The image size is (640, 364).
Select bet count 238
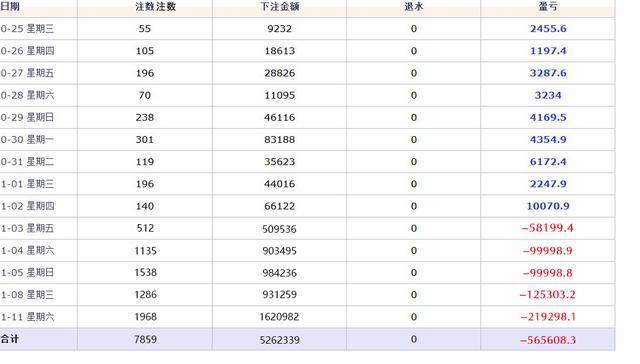(145, 117)
